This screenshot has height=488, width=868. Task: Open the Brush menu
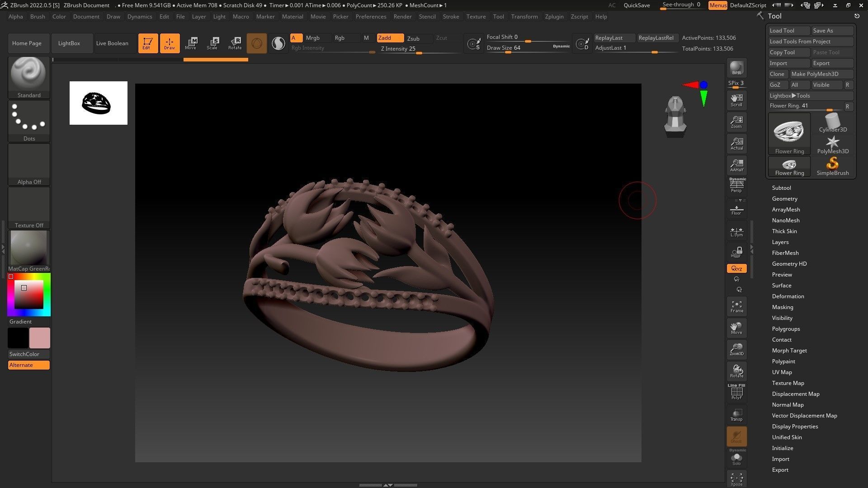pyautogui.click(x=38, y=16)
